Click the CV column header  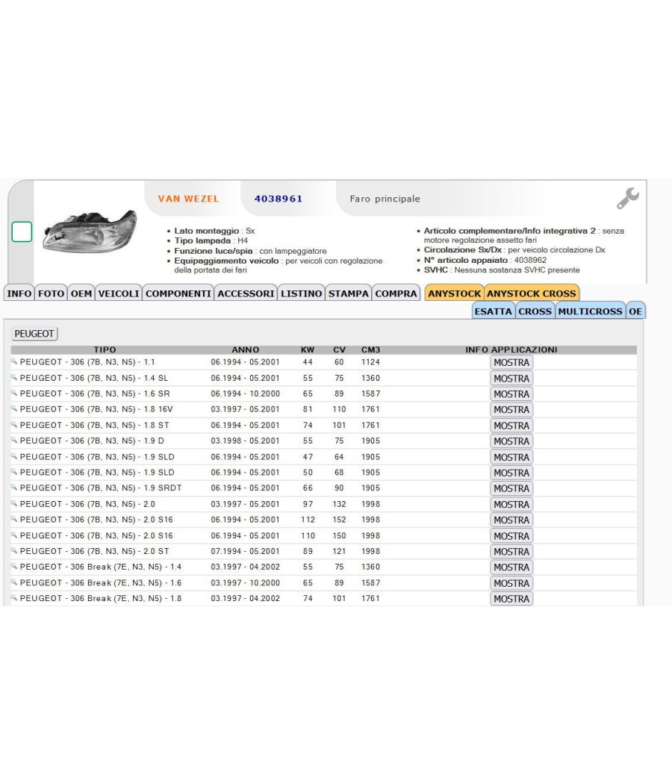pyautogui.click(x=339, y=349)
